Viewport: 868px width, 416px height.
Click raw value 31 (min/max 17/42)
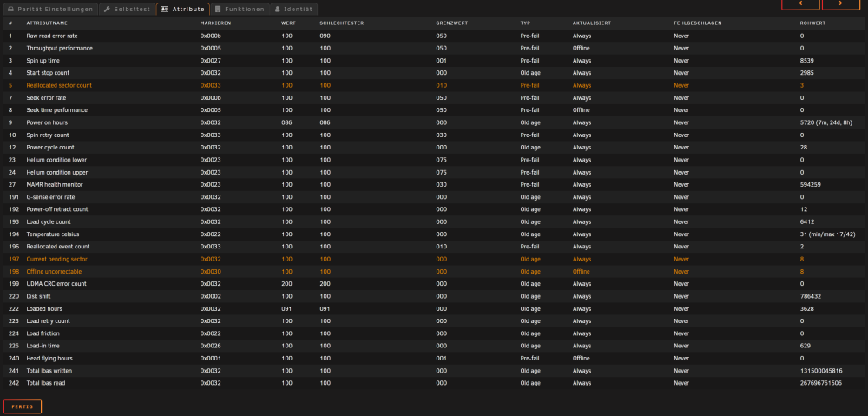pos(826,234)
